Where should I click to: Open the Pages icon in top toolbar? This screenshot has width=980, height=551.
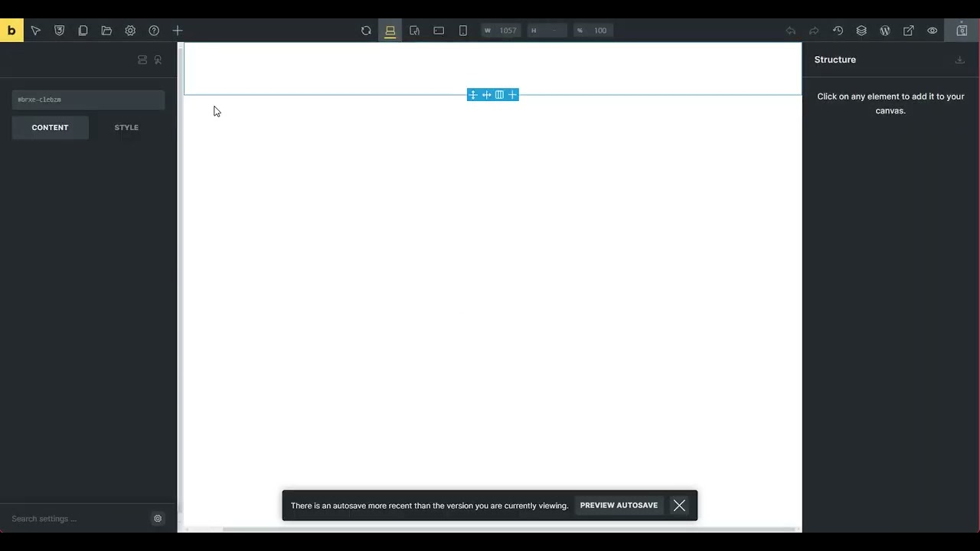coord(83,31)
